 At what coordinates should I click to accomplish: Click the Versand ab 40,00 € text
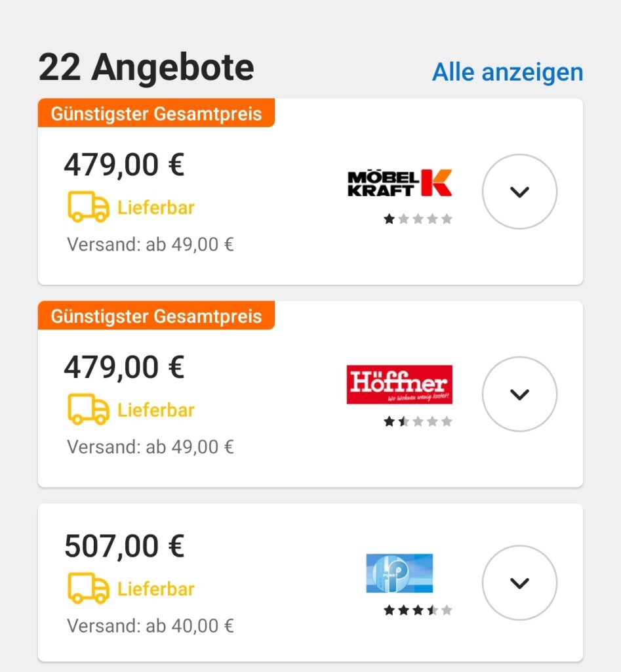coord(150,625)
